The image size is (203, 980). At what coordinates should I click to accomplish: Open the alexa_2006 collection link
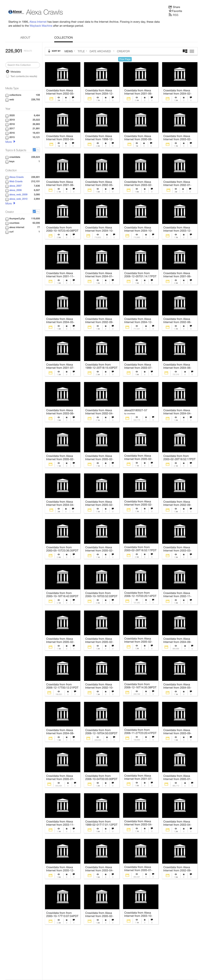pos(15,190)
